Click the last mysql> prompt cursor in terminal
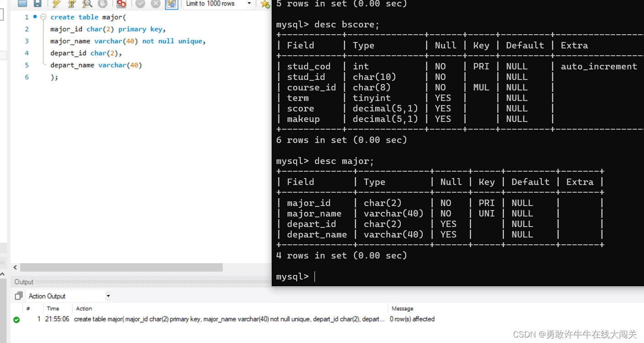 coord(315,276)
